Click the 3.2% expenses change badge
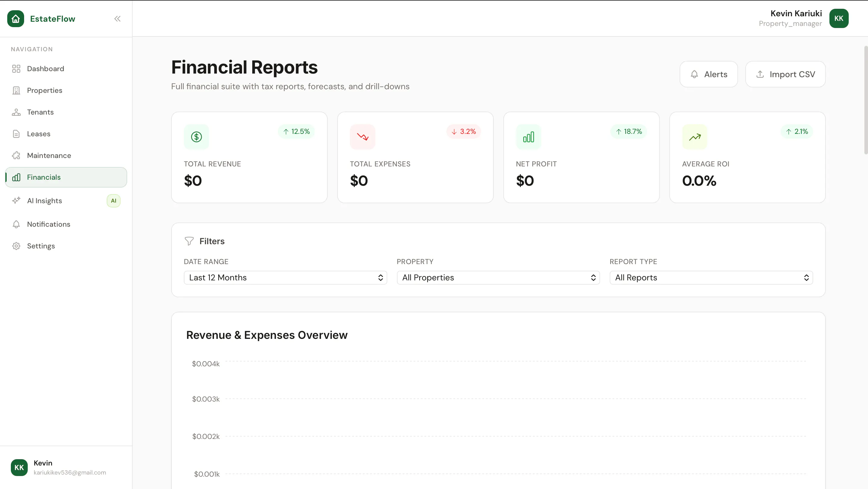The height and width of the screenshot is (489, 868). [464, 131]
